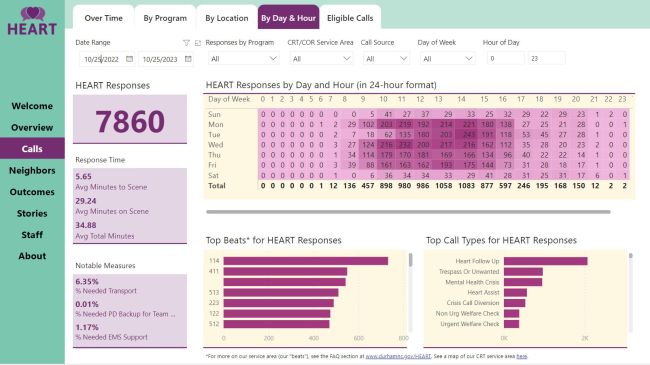This screenshot has height=365, width=650.
Task: Open the Day of Week dropdown
Action: point(447,59)
